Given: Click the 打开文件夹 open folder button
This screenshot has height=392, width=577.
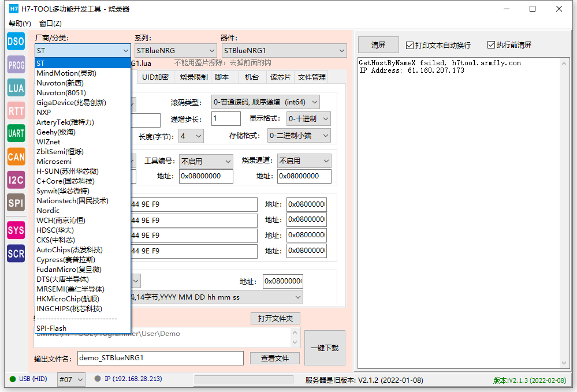Looking at the screenshot, I should coord(276,319).
